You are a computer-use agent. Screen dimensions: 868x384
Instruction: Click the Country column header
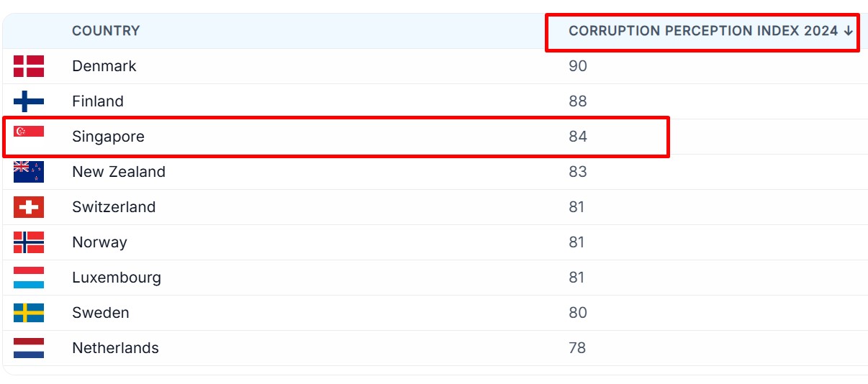click(106, 31)
